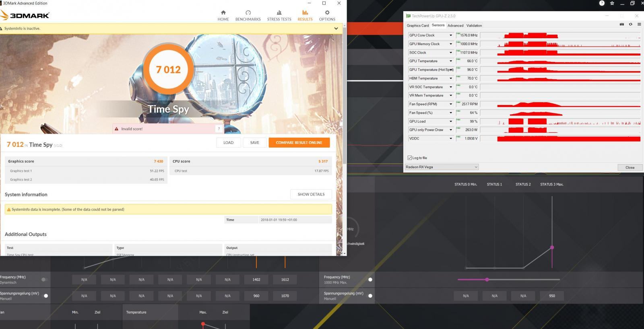
Task: Click memory frequency slider handle
Action: pos(487,279)
